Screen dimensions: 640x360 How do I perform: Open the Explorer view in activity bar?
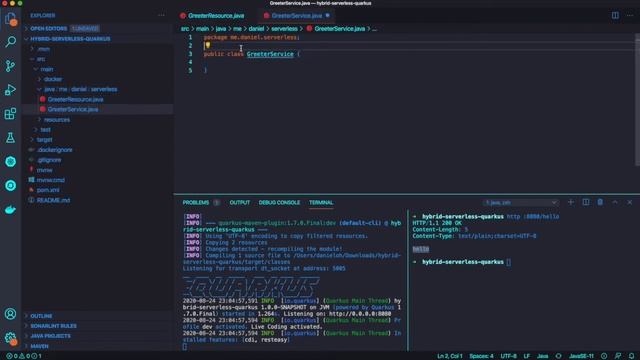pyautogui.click(x=10, y=18)
